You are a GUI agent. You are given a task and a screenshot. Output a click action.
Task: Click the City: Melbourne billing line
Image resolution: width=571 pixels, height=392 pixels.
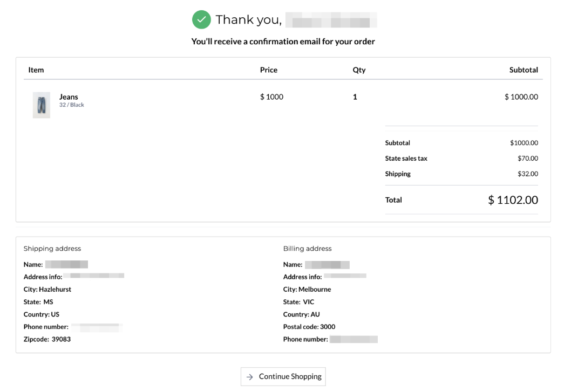[x=307, y=289]
